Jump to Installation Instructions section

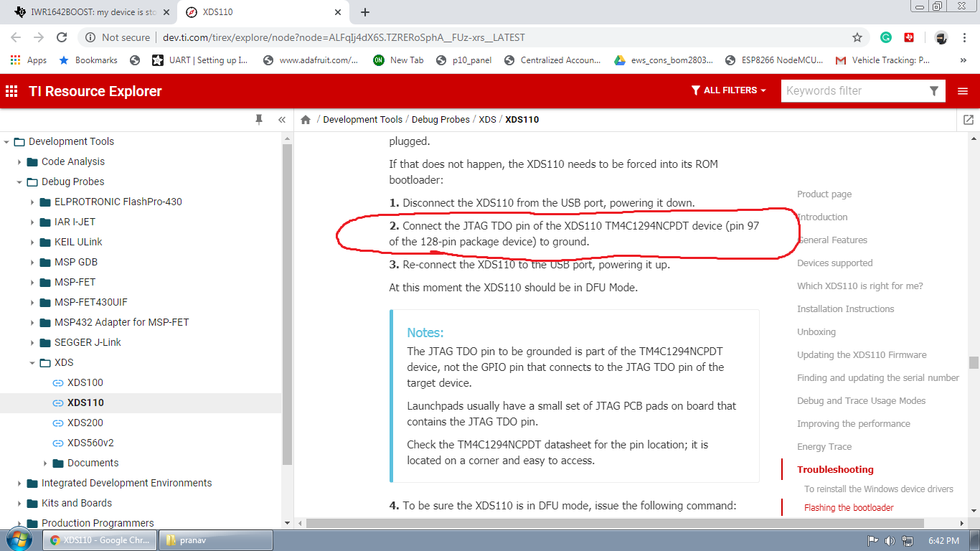(845, 309)
